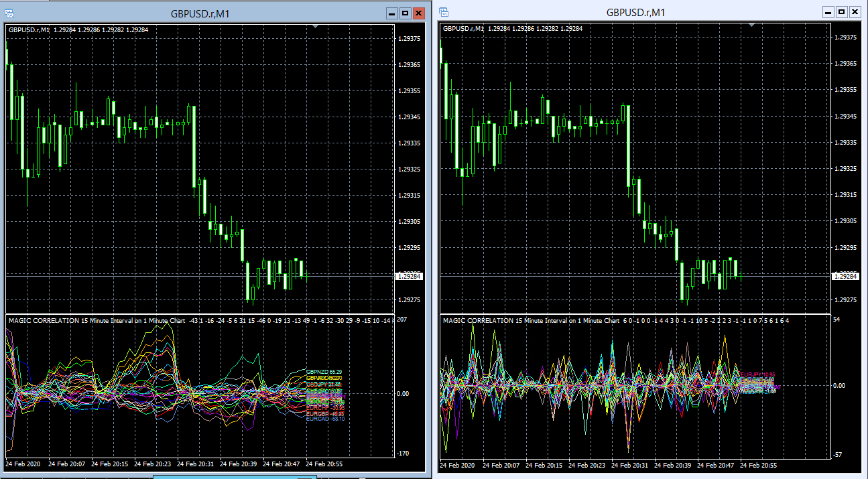Click the EURGBP -46.93 label in left indicator
This screenshot has height=479, width=868.
pyautogui.click(x=325, y=413)
